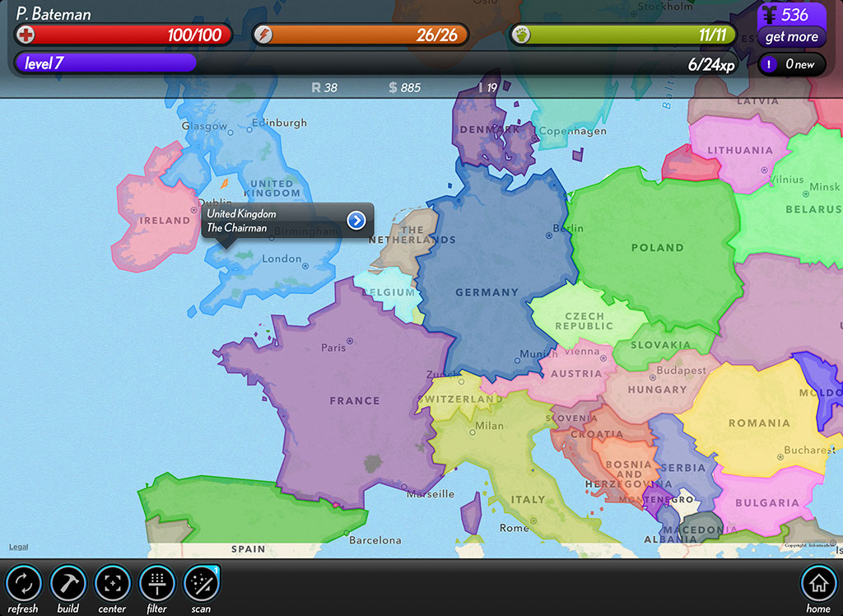Viewport: 843px width, 616px height.
Task: Select Poland on the map
Action: pos(658,248)
